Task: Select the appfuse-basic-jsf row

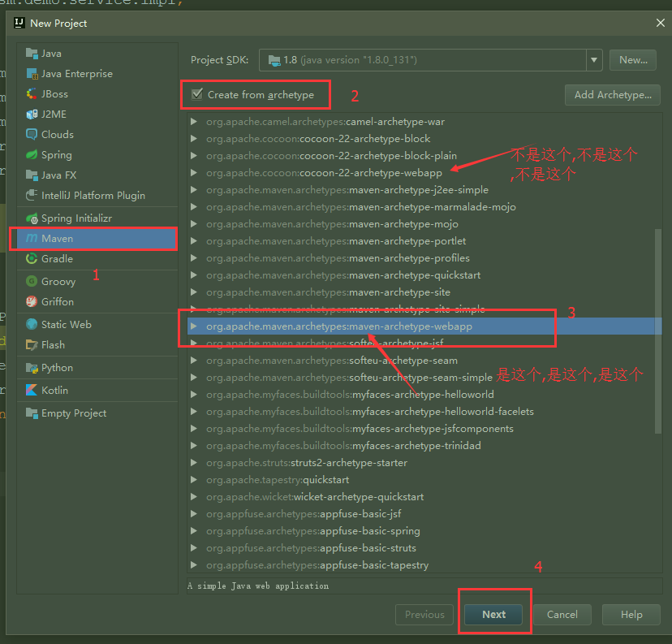Action: [x=424, y=513]
